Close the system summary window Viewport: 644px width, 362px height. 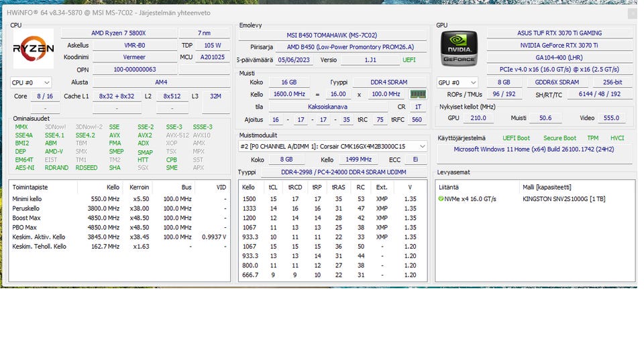[632, 13]
